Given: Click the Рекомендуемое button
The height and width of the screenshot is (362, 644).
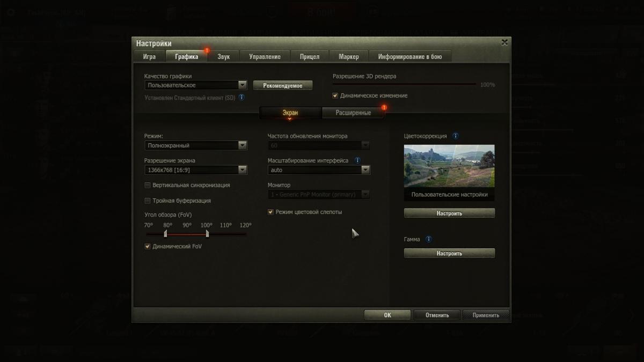Looking at the screenshot, I should (283, 86).
